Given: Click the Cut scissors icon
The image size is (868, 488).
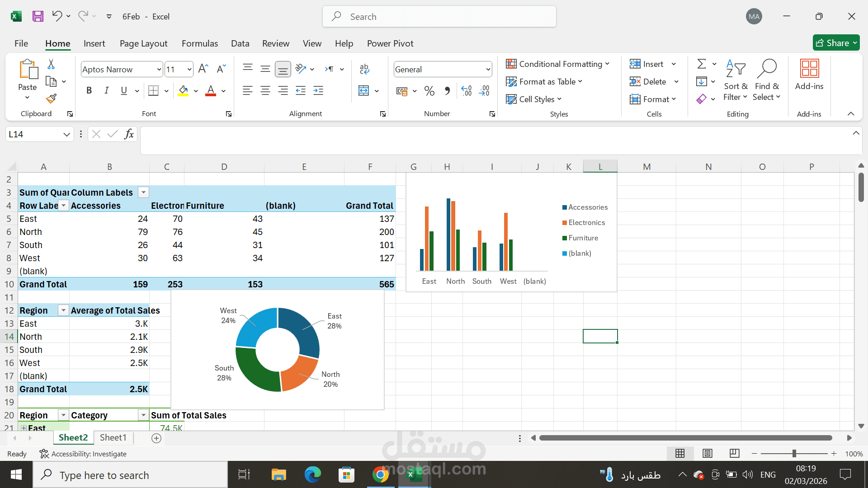Looking at the screenshot, I should pyautogui.click(x=51, y=65).
